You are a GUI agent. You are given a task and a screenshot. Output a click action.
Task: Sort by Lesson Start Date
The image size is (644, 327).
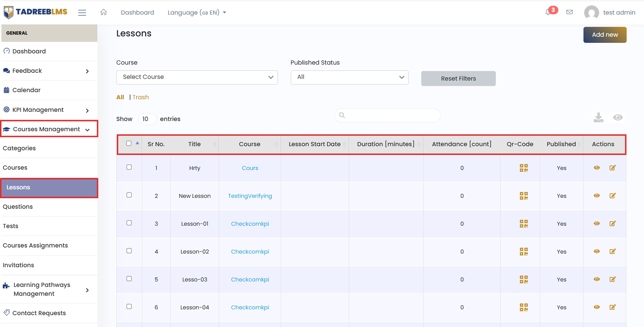coord(315,144)
